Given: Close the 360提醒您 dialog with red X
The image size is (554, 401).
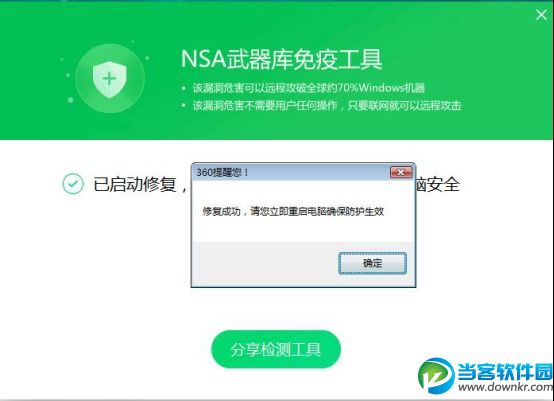Looking at the screenshot, I should pos(401,172).
